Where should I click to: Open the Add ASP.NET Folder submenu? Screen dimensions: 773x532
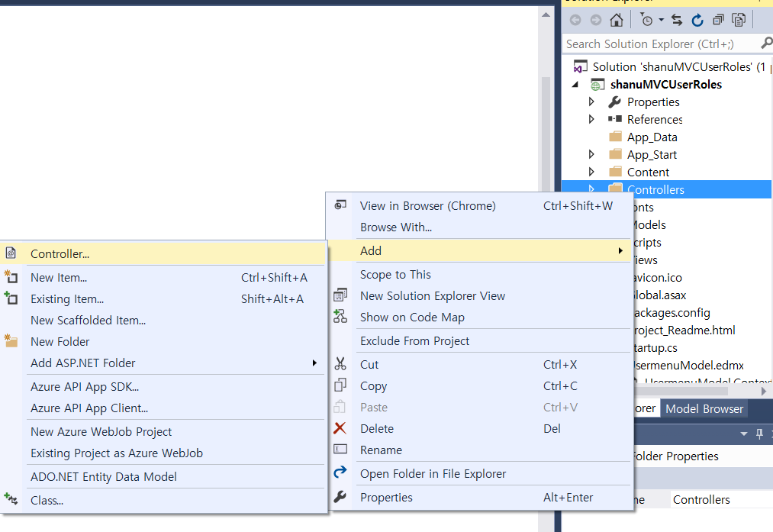(x=163, y=363)
